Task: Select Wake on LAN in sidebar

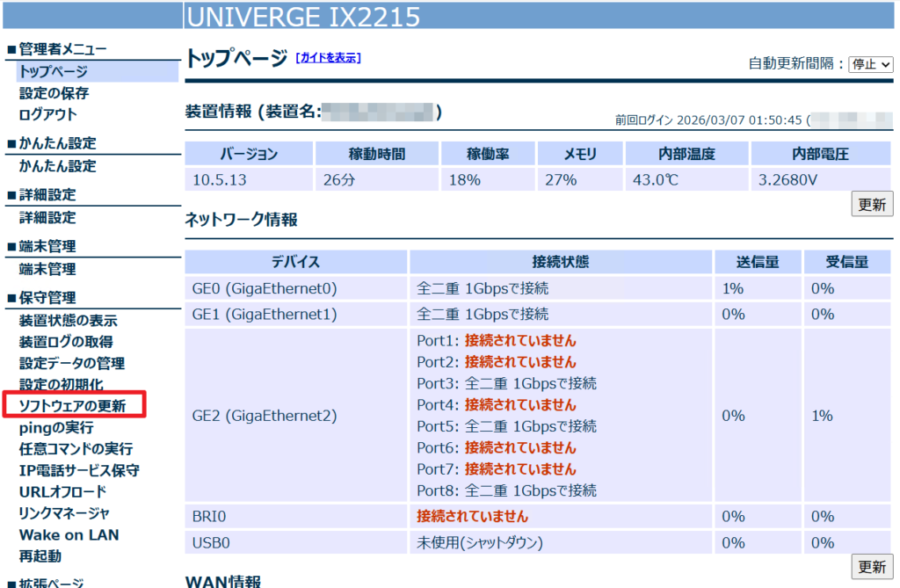Action: pyautogui.click(x=69, y=534)
